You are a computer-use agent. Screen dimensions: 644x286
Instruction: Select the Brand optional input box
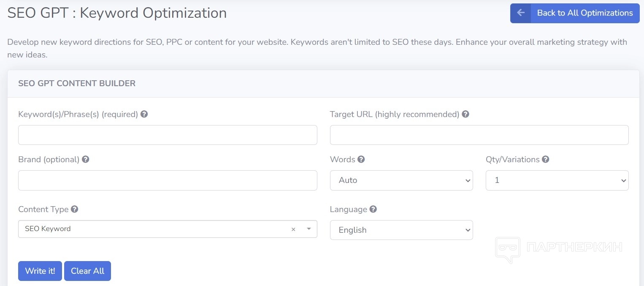pyautogui.click(x=168, y=180)
